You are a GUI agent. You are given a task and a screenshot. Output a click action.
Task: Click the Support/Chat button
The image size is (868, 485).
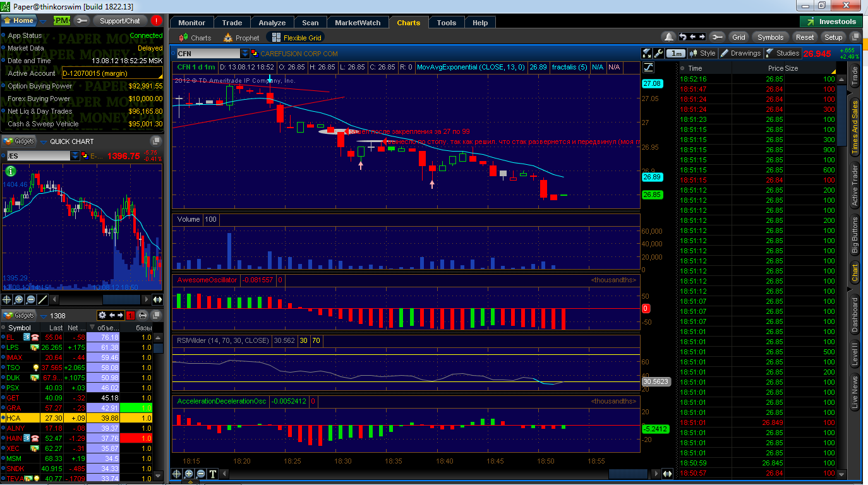[x=119, y=21]
